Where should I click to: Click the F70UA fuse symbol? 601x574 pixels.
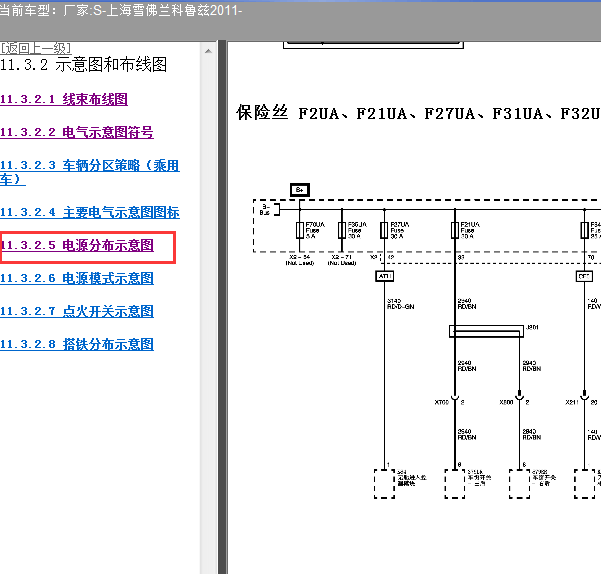point(300,230)
